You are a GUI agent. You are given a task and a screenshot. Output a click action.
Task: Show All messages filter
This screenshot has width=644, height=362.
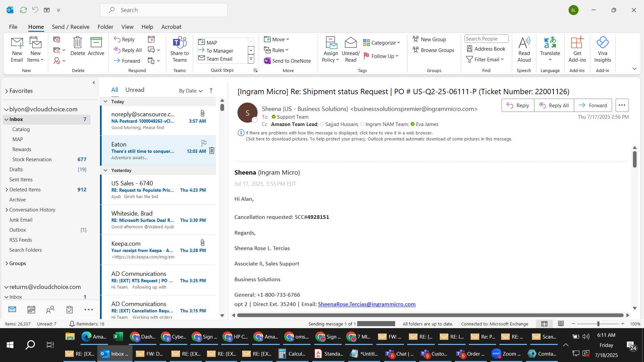tap(114, 90)
